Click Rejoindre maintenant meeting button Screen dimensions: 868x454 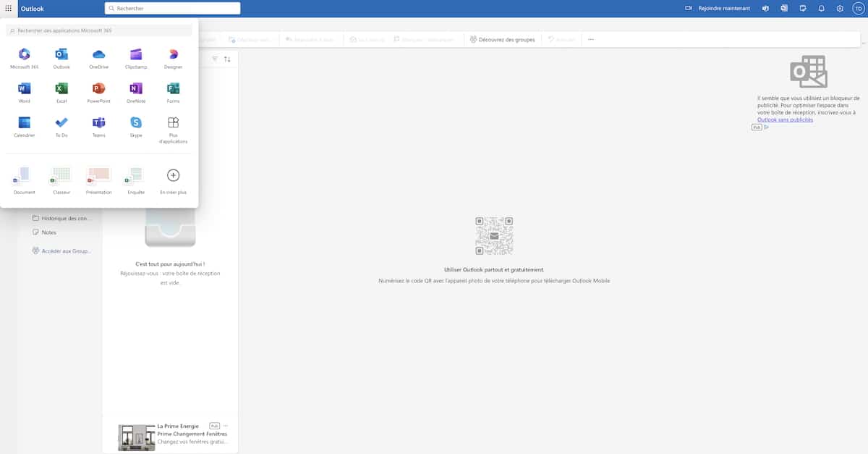pos(718,8)
